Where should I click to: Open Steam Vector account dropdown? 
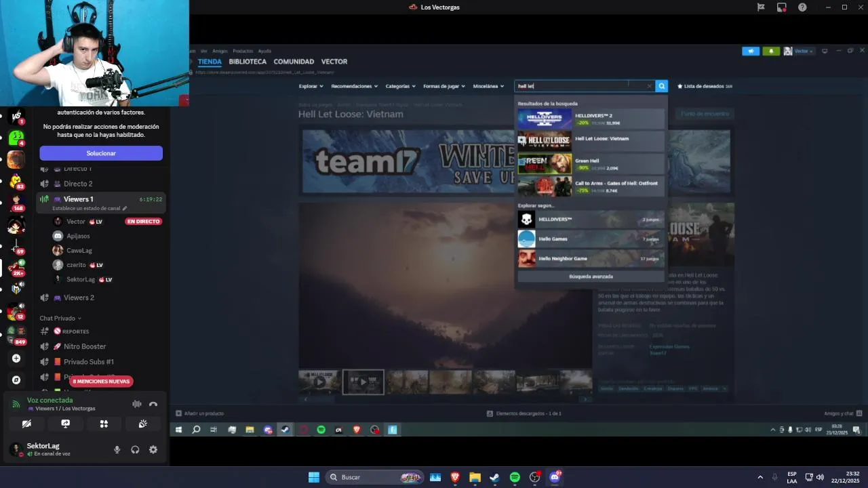point(799,51)
